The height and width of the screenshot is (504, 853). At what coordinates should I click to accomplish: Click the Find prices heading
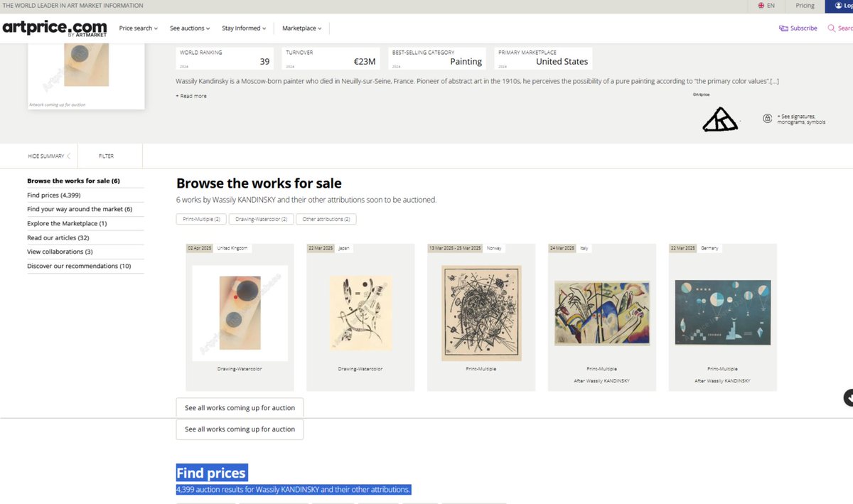click(x=211, y=473)
